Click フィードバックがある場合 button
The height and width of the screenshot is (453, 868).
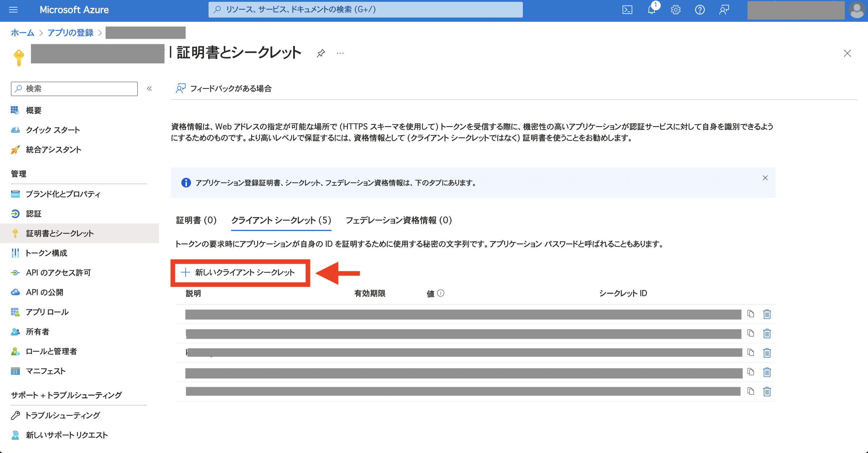pos(224,89)
